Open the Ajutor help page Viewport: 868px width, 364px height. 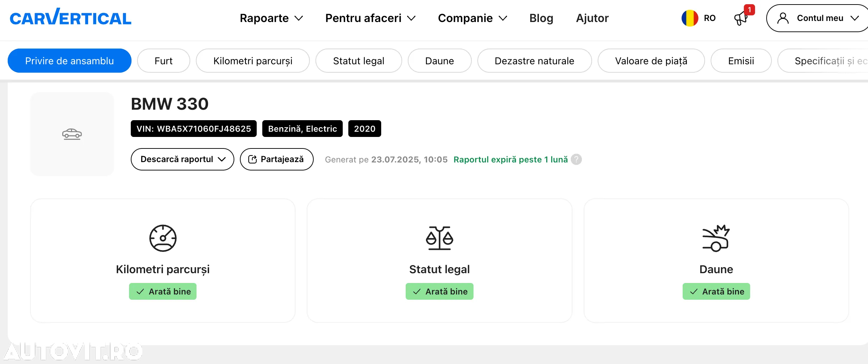click(x=592, y=18)
